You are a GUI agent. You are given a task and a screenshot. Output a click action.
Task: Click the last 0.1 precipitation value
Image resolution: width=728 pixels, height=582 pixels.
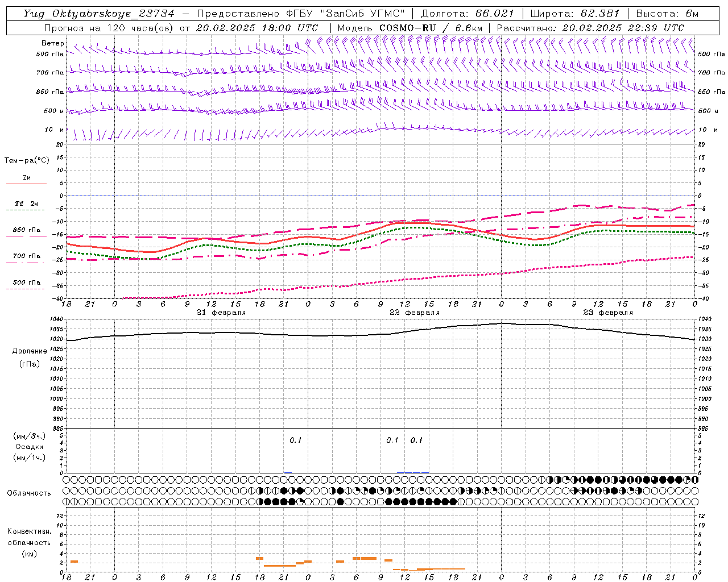(417, 440)
